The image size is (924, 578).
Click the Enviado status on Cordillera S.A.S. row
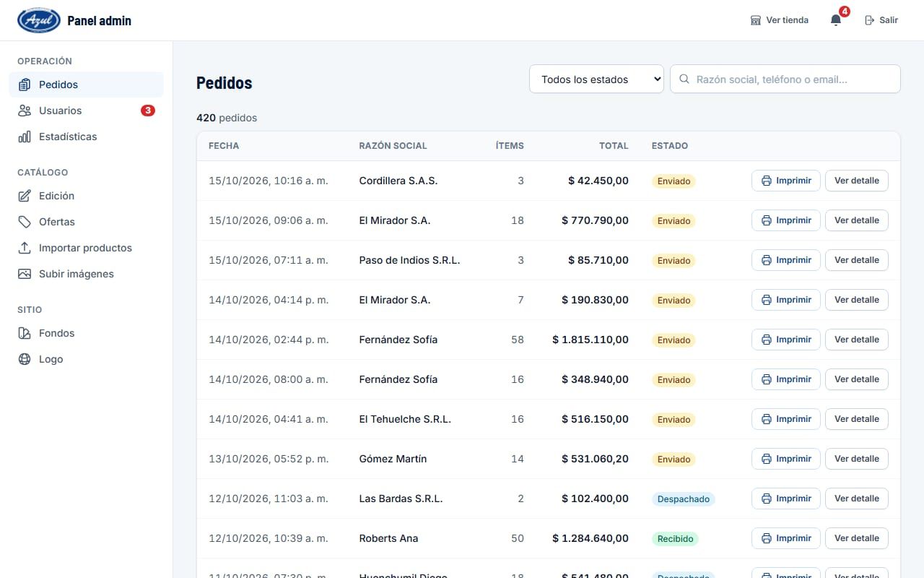tap(674, 181)
